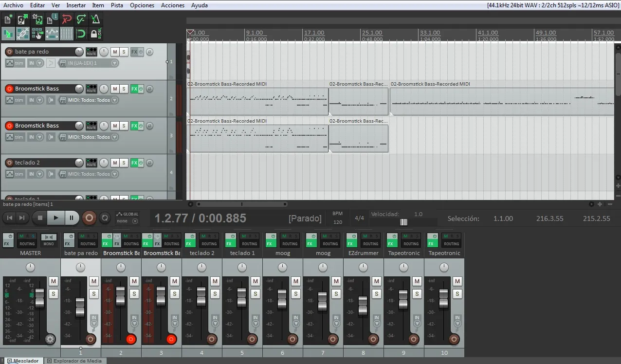This screenshot has height=364, width=621.
Task: Click the Undo toolbar icon
Action: (66, 19)
